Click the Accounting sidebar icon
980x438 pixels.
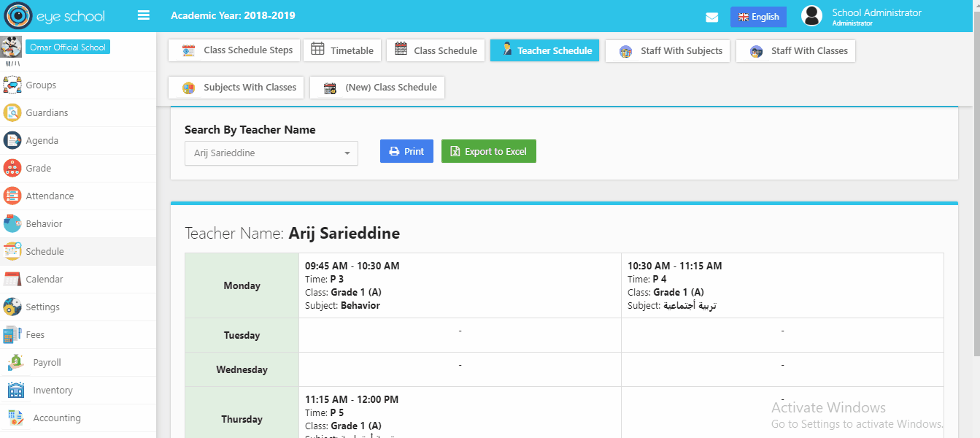[15, 418]
